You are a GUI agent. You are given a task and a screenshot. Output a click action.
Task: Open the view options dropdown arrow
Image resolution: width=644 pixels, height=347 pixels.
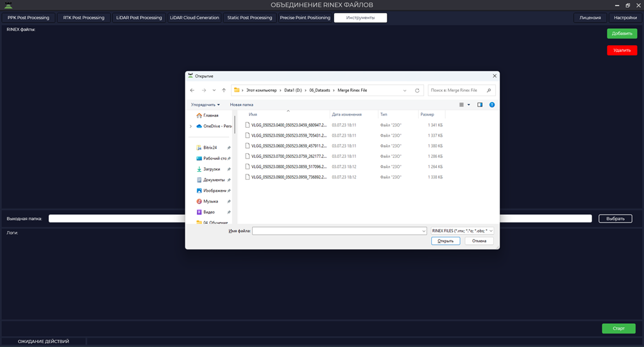(x=469, y=105)
